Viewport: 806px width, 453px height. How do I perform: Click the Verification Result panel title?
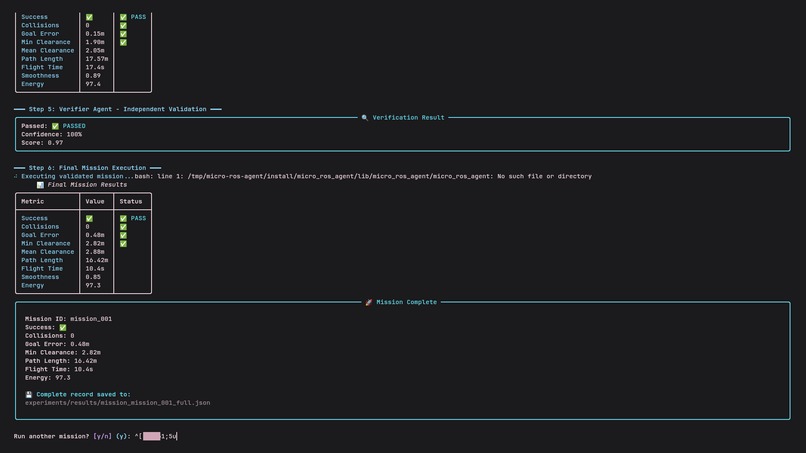coord(408,118)
